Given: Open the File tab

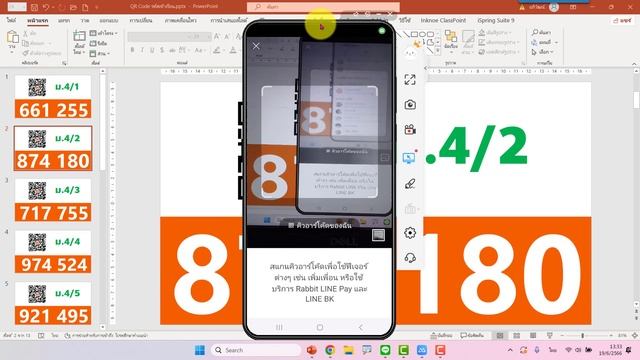Looking at the screenshot, I should coord(11,20).
